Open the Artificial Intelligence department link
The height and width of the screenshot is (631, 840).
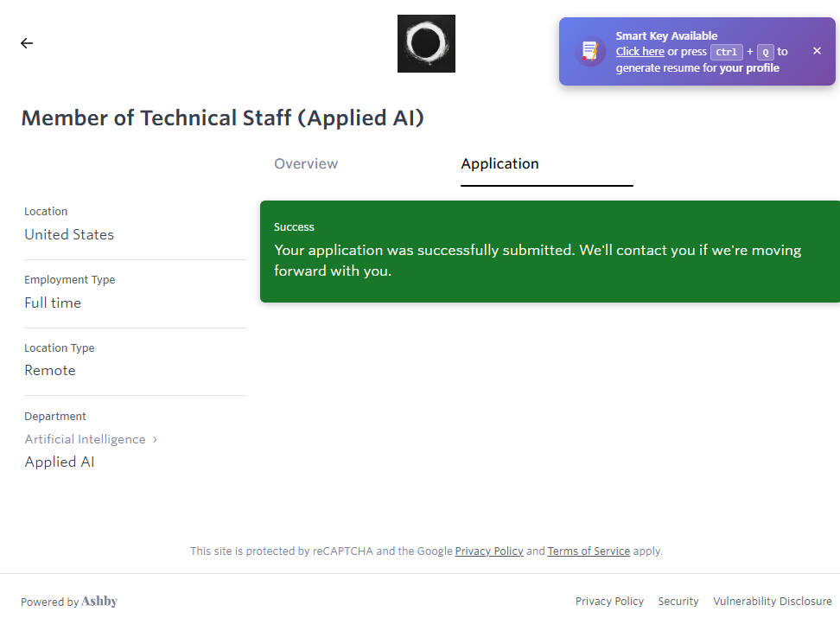click(85, 439)
